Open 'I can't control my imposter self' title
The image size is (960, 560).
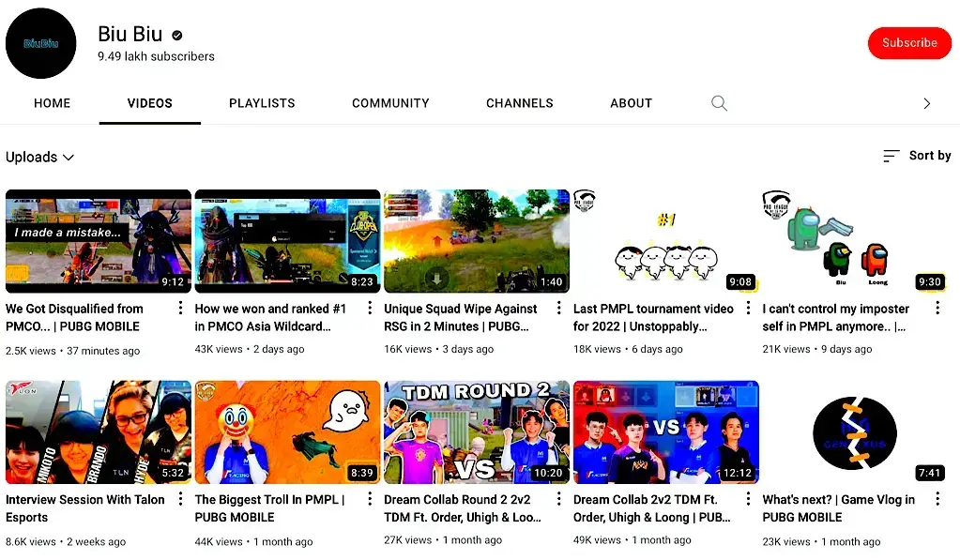pyautogui.click(x=836, y=318)
